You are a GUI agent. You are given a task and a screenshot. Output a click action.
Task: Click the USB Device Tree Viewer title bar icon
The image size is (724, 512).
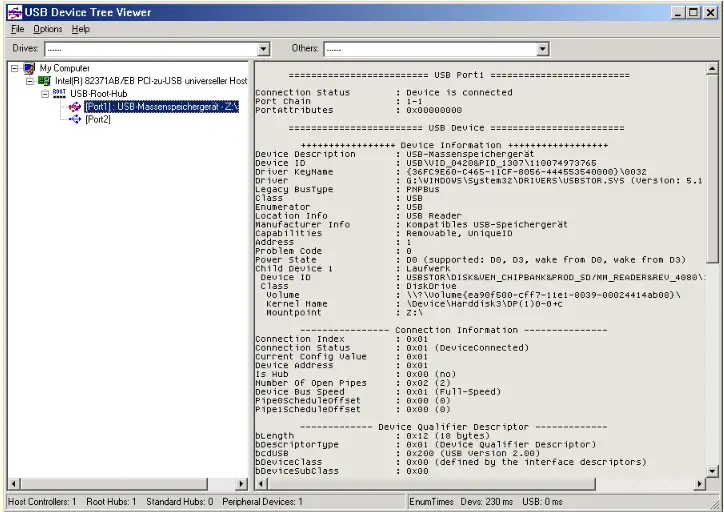[14, 12]
